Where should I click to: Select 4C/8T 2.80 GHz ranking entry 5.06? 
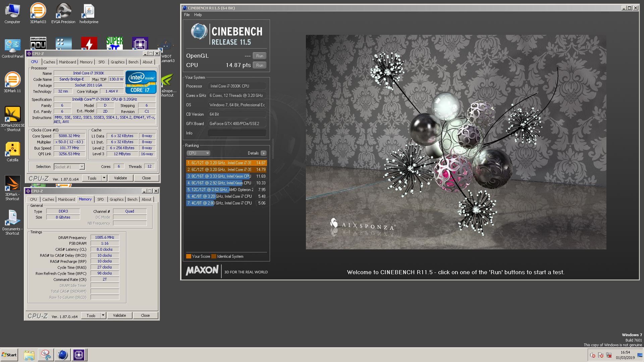click(x=226, y=203)
